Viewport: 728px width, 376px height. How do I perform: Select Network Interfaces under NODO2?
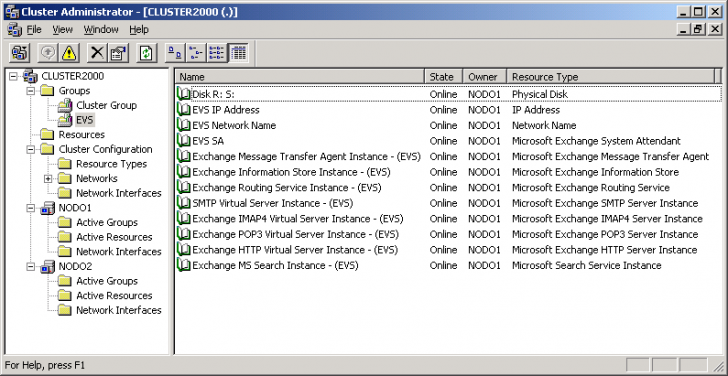click(119, 310)
